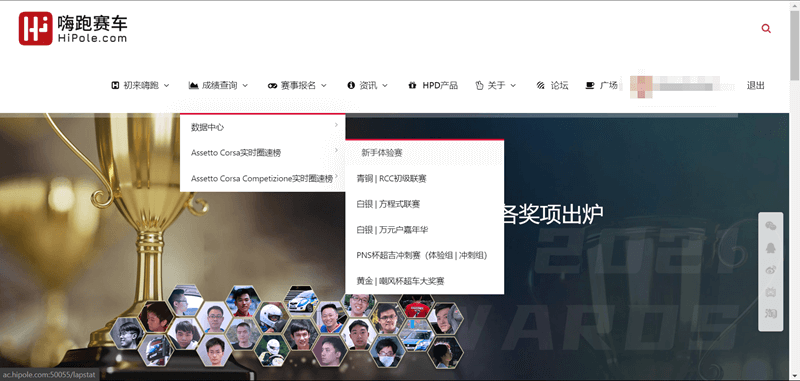
Task: Expand the 关于 dropdown menu
Action: pos(495,86)
